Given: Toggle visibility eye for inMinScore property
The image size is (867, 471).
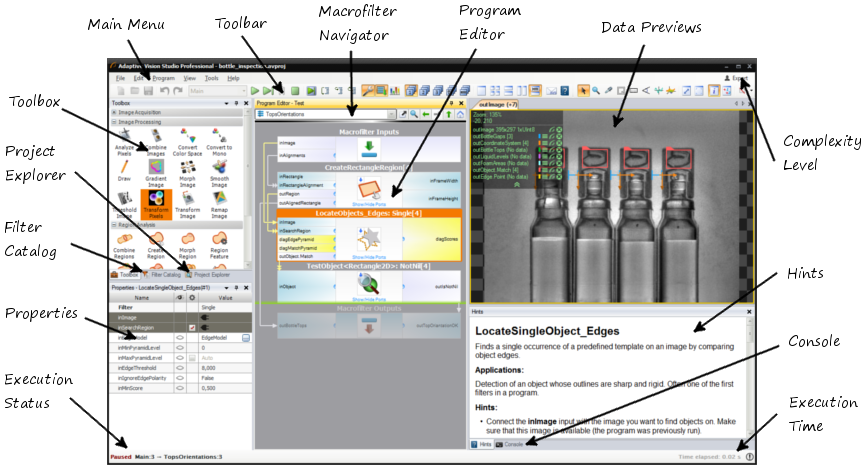Looking at the screenshot, I should (x=180, y=388).
